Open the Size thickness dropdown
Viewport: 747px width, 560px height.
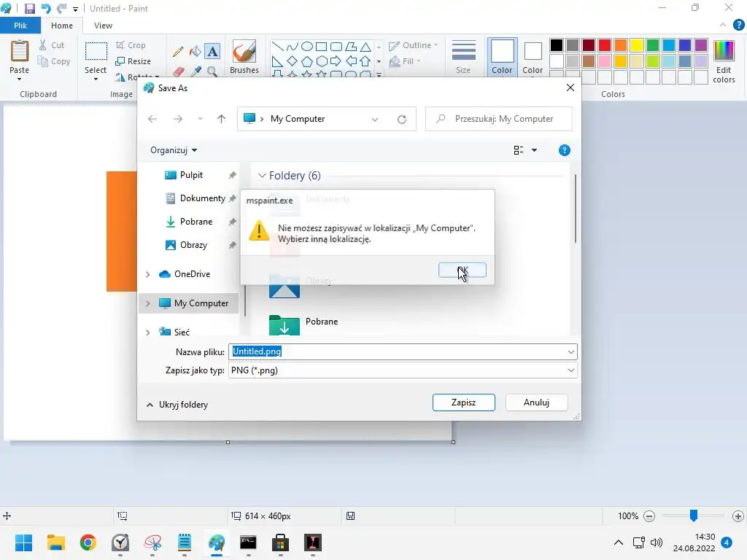click(x=463, y=57)
